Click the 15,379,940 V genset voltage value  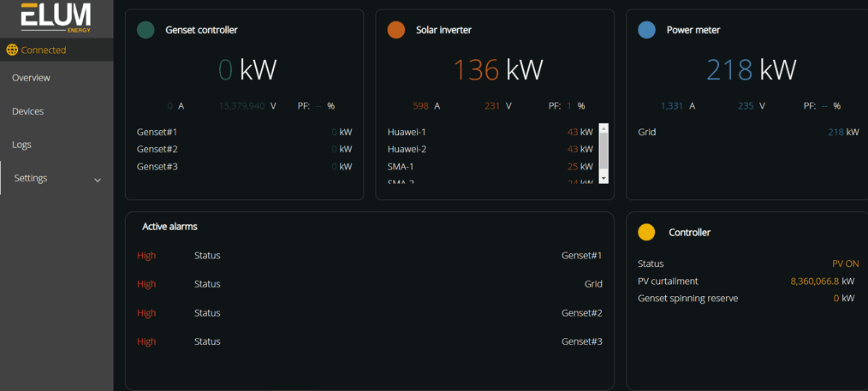pos(247,105)
